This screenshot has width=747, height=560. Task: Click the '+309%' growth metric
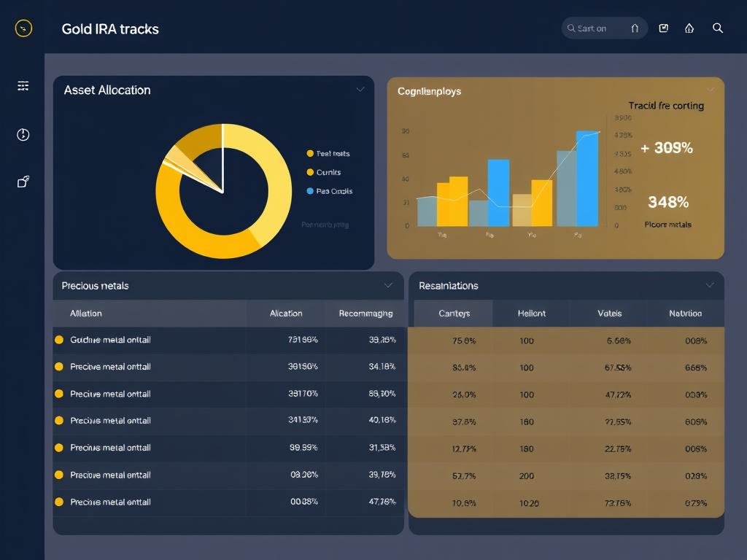[667, 147]
